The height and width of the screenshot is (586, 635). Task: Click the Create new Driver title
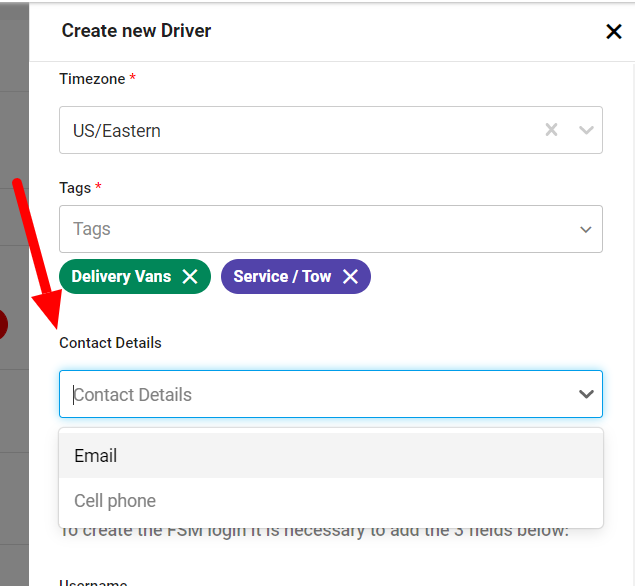(x=136, y=31)
